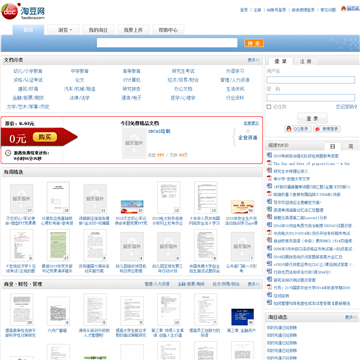
Task: Click the orange 搜索 button
Action: pyautogui.click(x=254, y=43)
